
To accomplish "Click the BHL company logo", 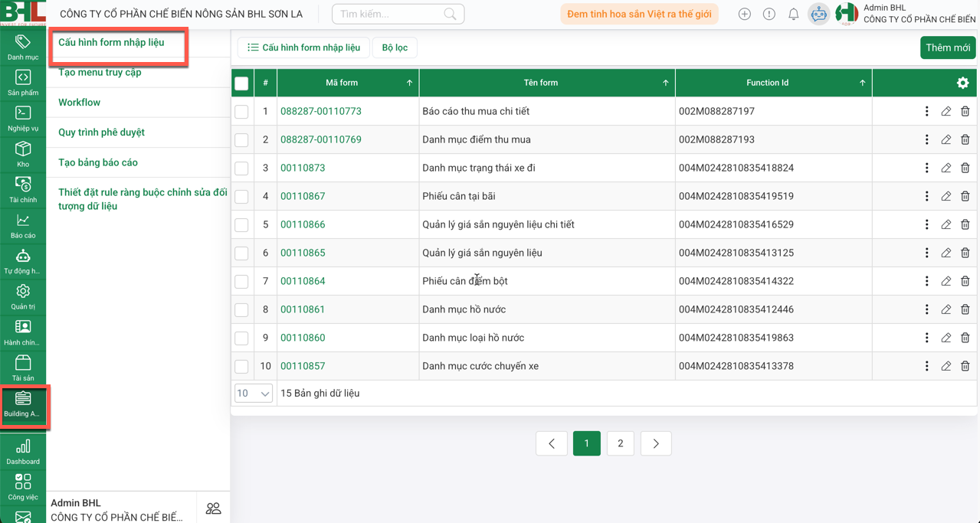I will (23, 13).
